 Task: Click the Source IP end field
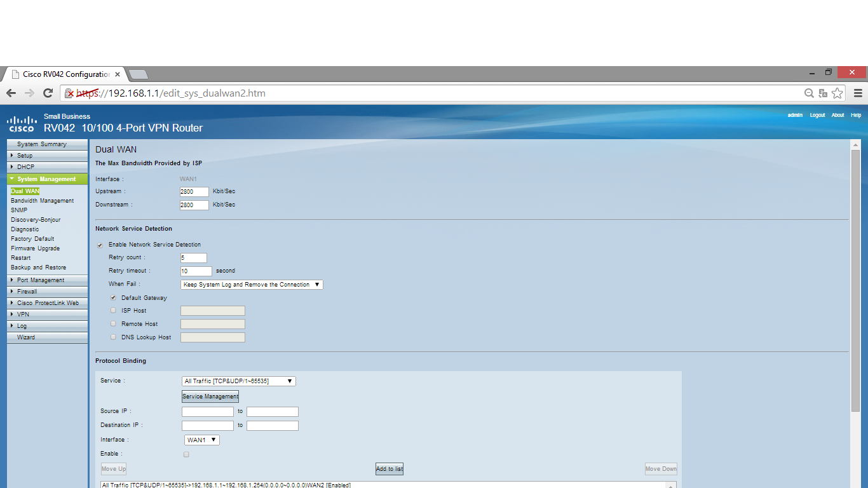pos(273,412)
